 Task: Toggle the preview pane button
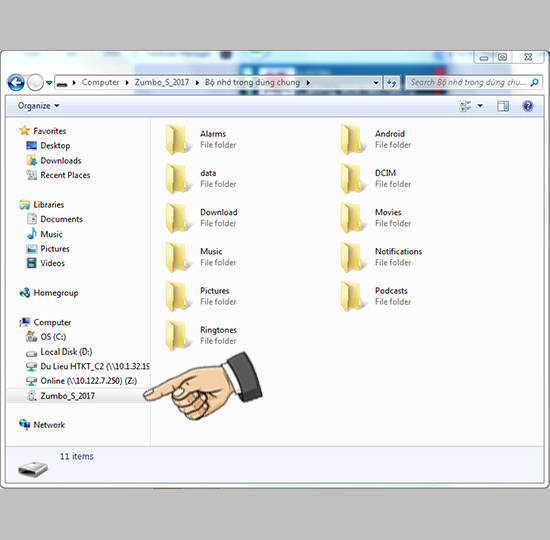503,106
